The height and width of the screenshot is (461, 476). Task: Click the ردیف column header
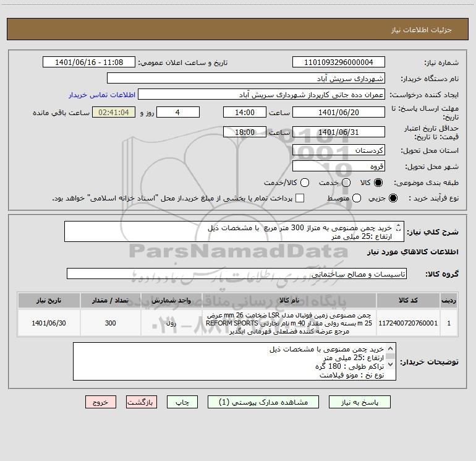[449, 301]
